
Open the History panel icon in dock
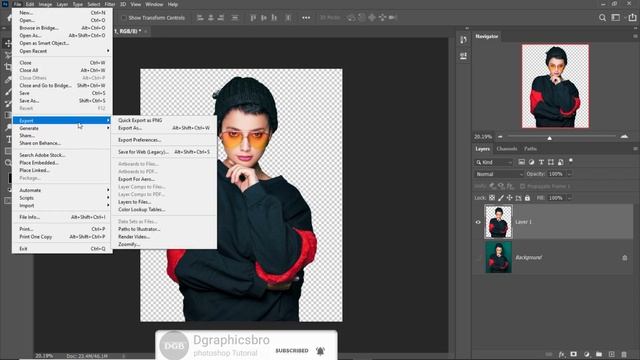463,40
